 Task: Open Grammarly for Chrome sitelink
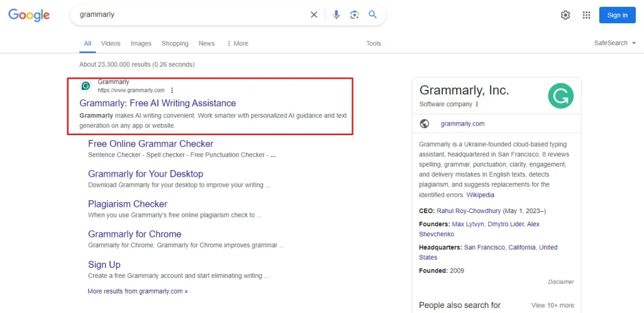(135, 234)
